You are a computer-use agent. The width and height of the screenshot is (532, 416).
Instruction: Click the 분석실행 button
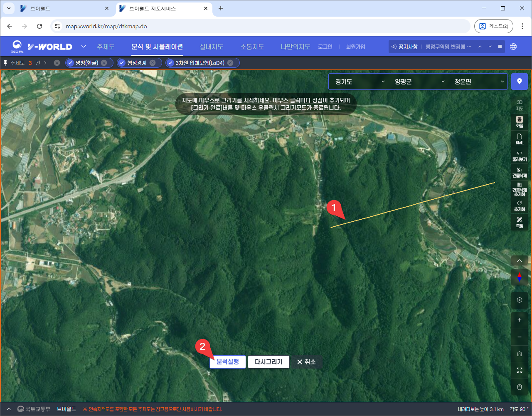point(228,362)
